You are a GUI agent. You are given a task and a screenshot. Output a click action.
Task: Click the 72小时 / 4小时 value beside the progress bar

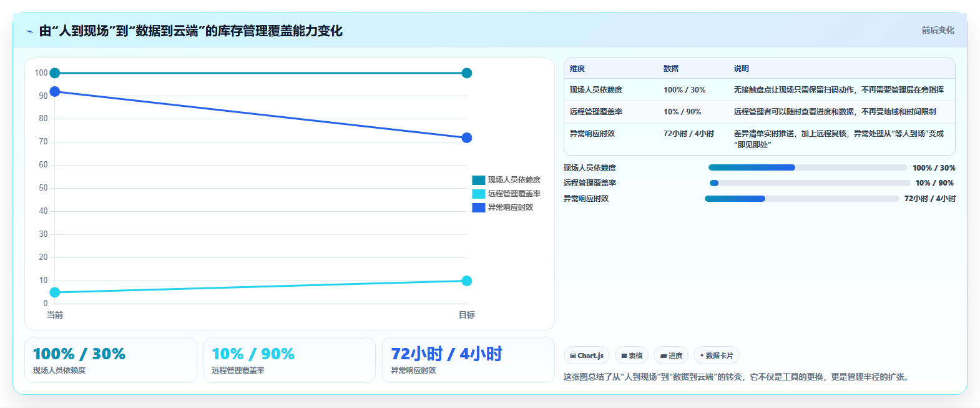[x=930, y=199]
